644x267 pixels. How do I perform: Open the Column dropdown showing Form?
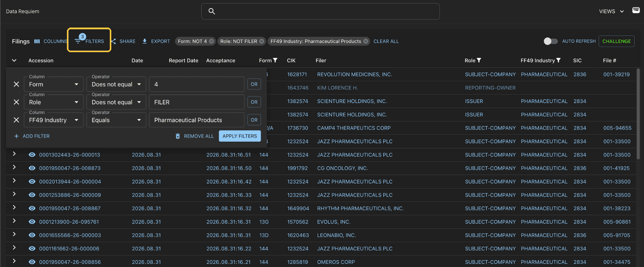point(54,84)
